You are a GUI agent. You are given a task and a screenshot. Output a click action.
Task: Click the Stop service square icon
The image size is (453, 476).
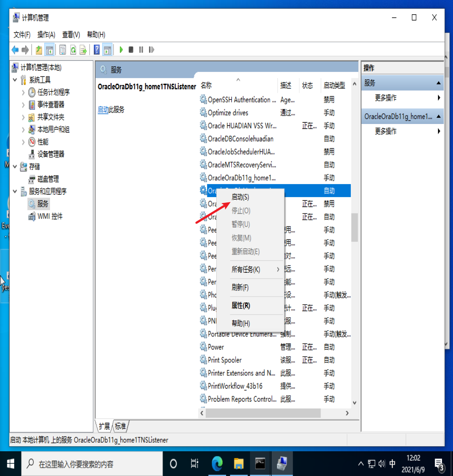pyautogui.click(x=131, y=50)
